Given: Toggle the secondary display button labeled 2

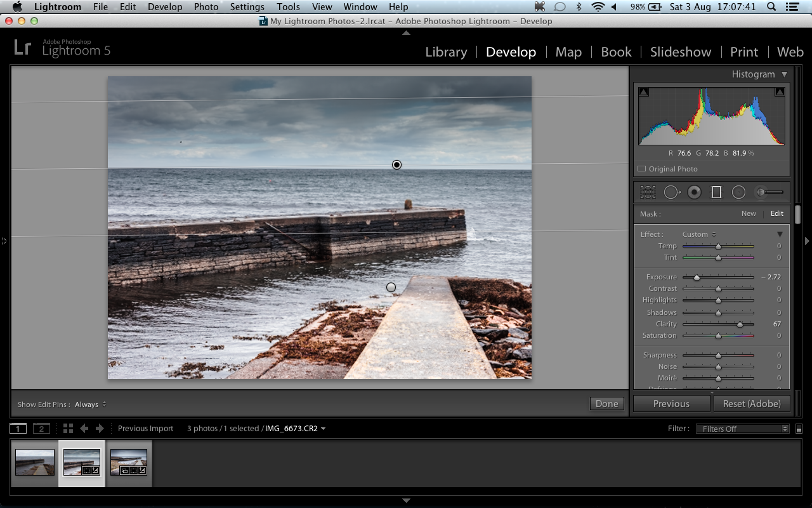Looking at the screenshot, I should click(41, 429).
